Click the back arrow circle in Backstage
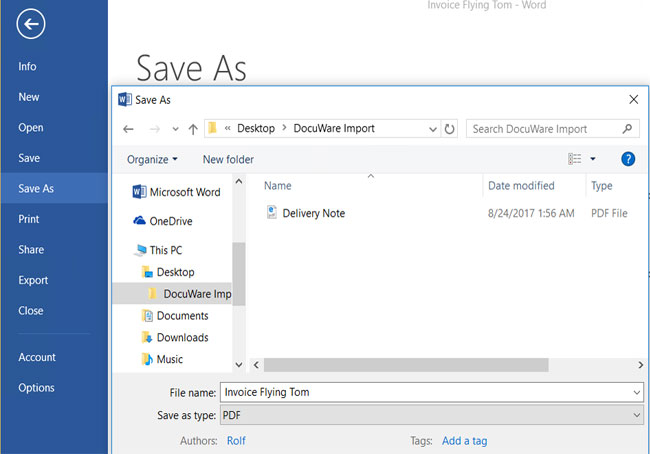650x454 pixels. coord(31,26)
